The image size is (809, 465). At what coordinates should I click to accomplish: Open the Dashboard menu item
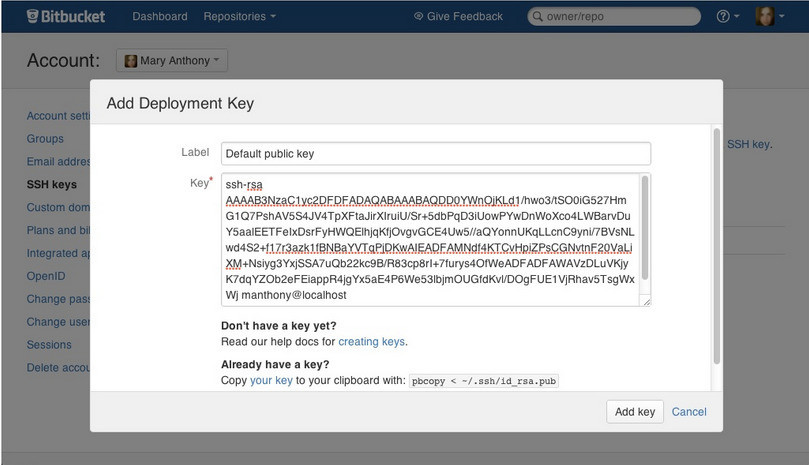[159, 16]
